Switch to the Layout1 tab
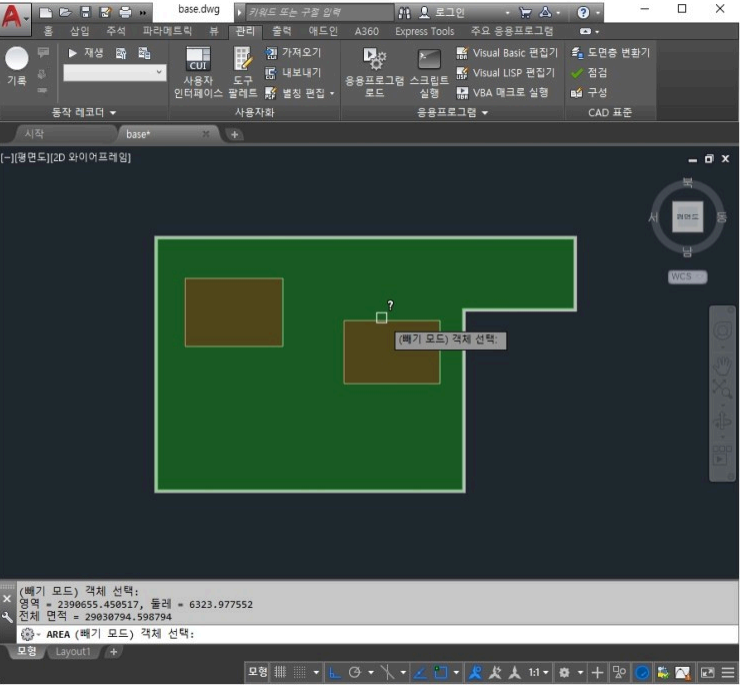 click(x=73, y=652)
